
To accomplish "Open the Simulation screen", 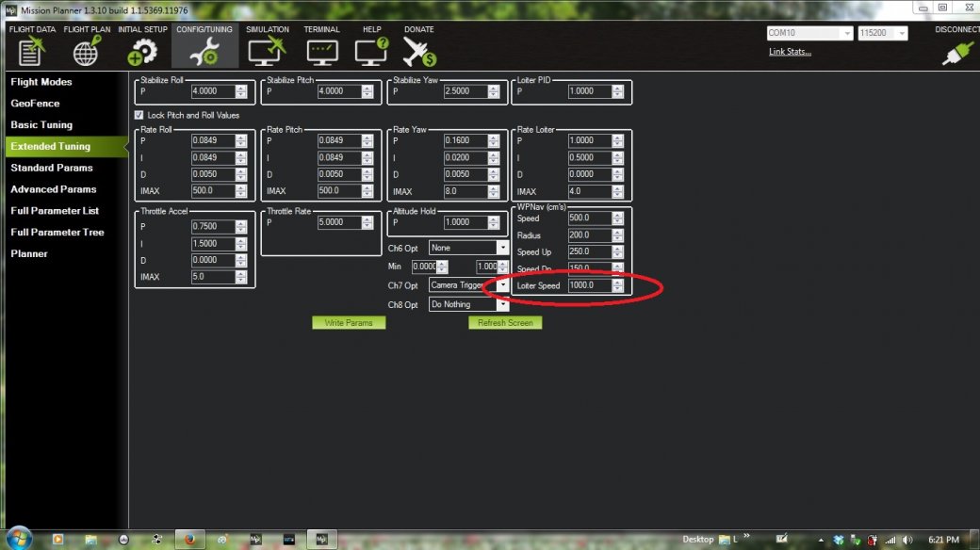I will click(267, 49).
